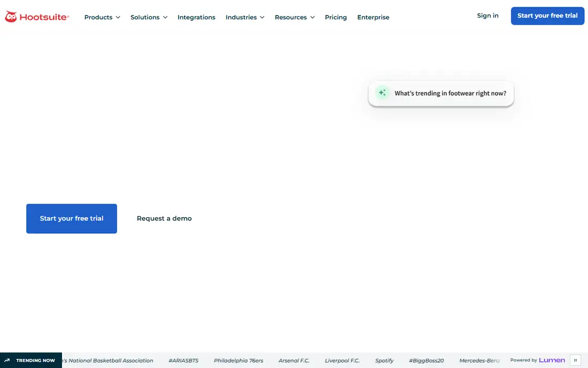Open #BiggBoss20 trending topic

(x=427, y=361)
